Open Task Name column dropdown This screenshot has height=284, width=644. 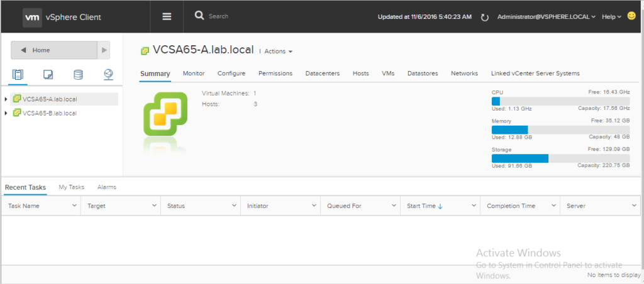tap(75, 205)
